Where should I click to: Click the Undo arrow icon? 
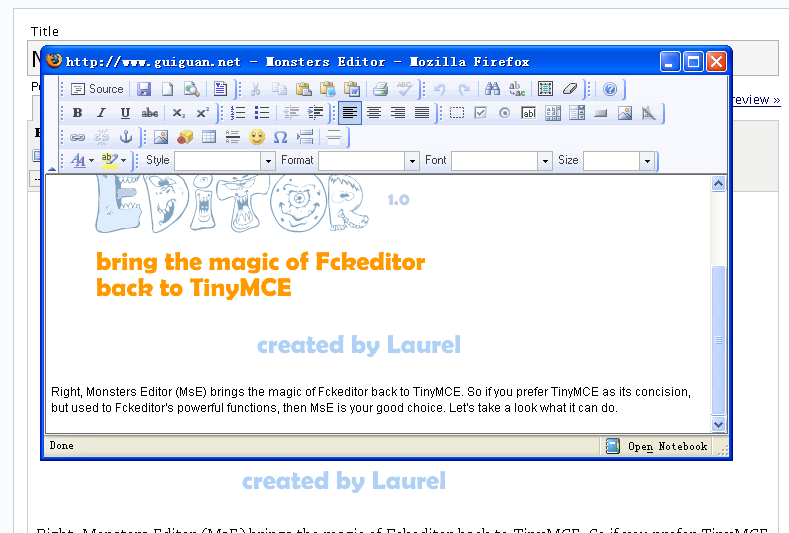[x=439, y=89]
